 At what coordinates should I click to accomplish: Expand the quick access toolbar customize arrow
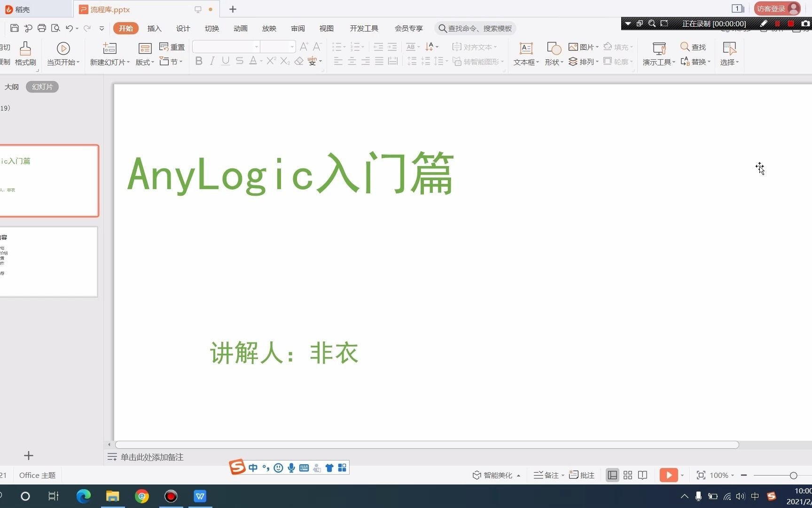(x=101, y=28)
